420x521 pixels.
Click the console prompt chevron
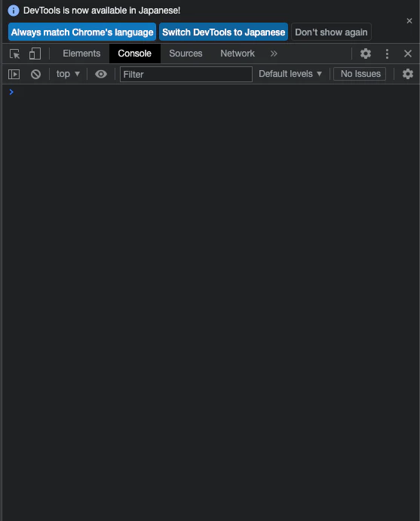pyautogui.click(x=11, y=92)
